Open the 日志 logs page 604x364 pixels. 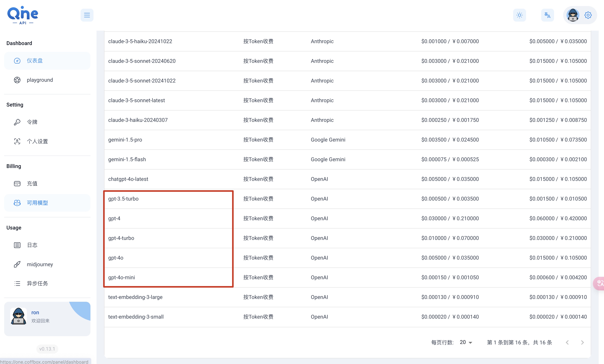coord(47,245)
